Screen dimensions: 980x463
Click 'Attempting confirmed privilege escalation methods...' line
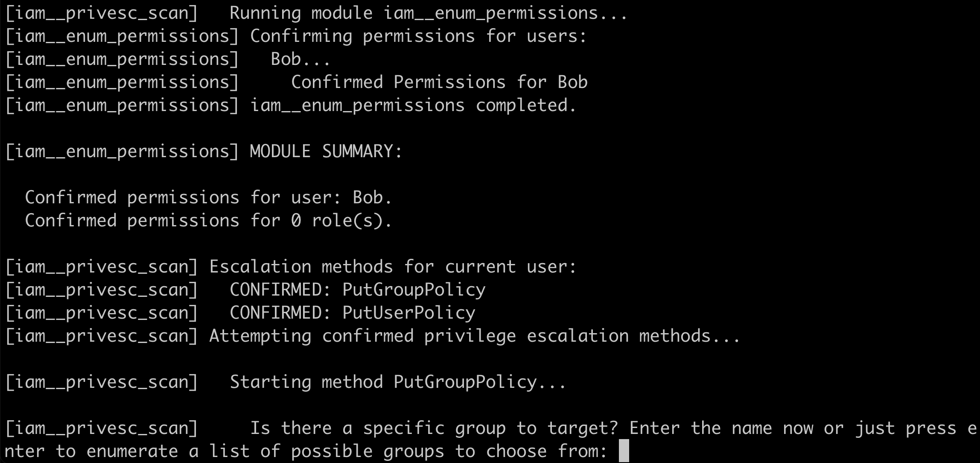tap(474, 336)
